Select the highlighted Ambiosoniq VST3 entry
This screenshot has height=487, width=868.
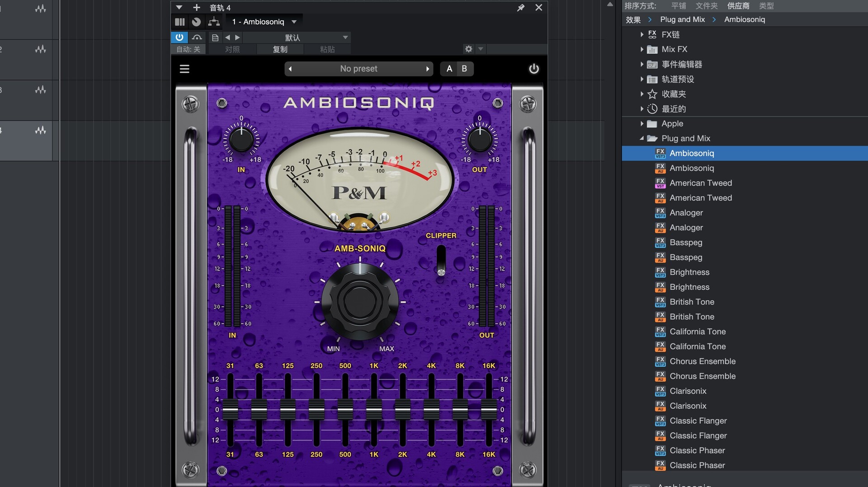(x=745, y=153)
